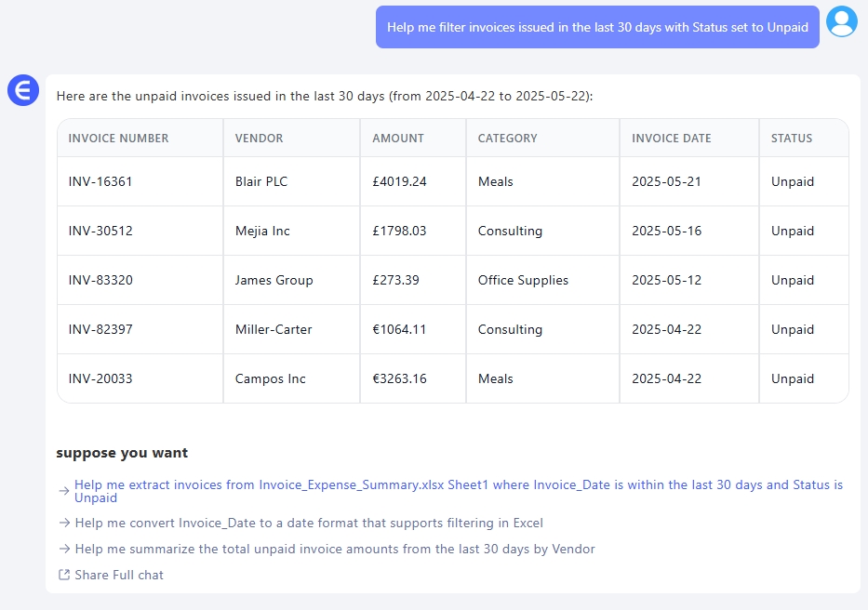Click the Miller-Carter vendor cell
The height and width of the screenshot is (610, 868).
coord(274,330)
